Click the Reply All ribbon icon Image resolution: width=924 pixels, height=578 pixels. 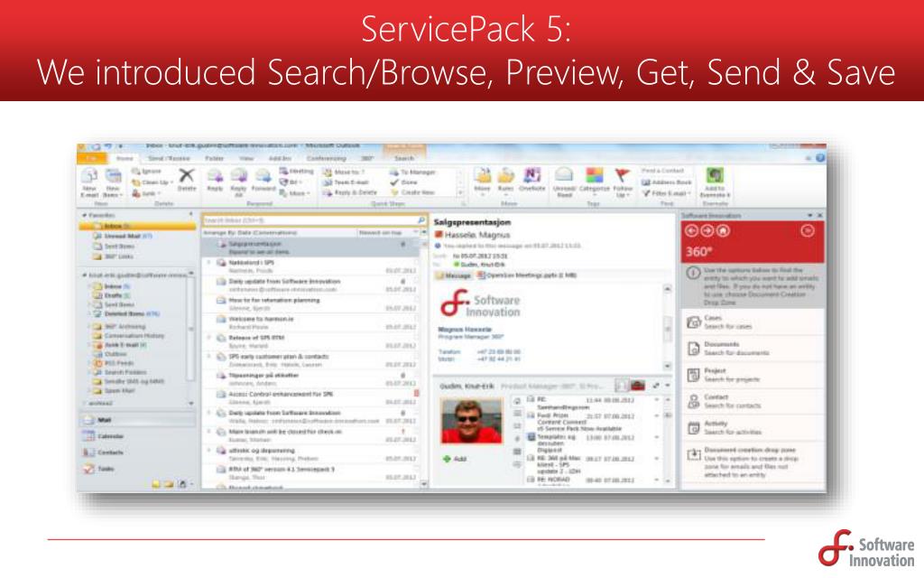click(x=238, y=176)
